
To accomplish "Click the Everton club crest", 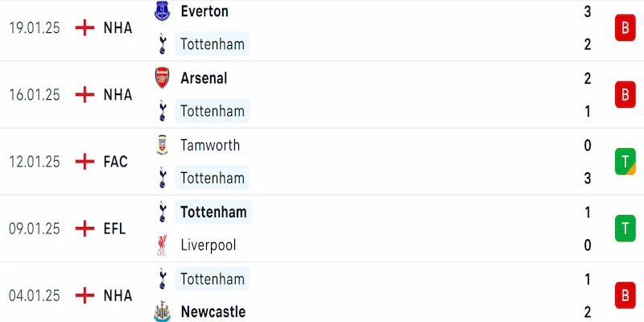I will [x=162, y=11].
